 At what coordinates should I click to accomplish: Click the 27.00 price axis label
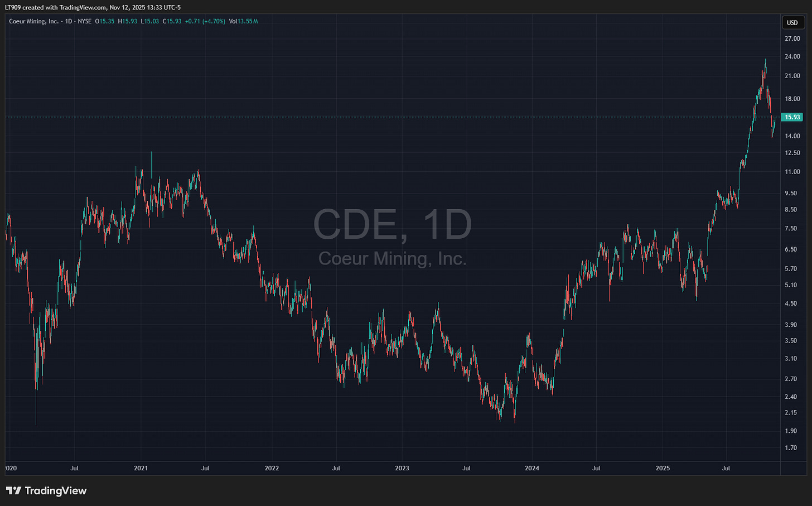tap(792, 38)
